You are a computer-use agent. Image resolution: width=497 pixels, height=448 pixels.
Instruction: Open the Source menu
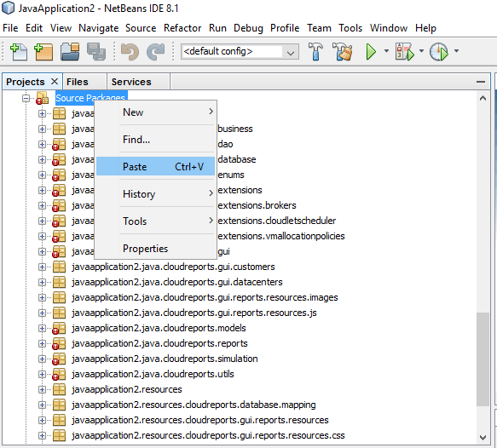coord(141,28)
